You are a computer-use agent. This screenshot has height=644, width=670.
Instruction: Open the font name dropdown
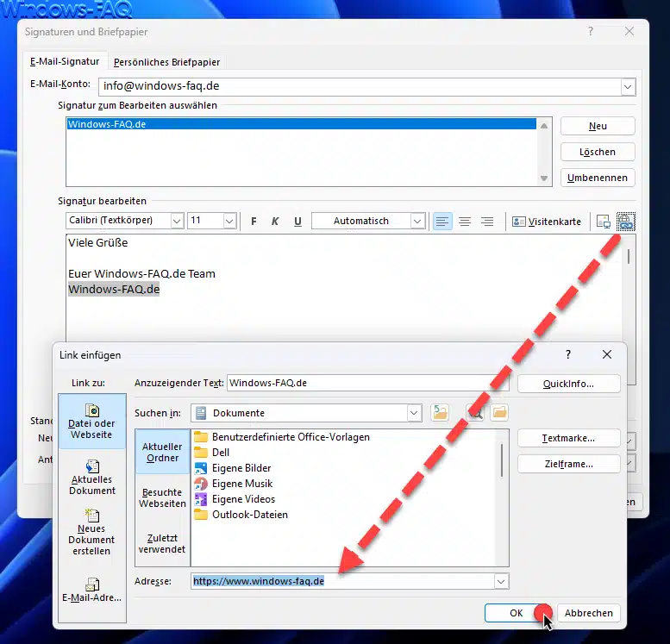(x=177, y=221)
